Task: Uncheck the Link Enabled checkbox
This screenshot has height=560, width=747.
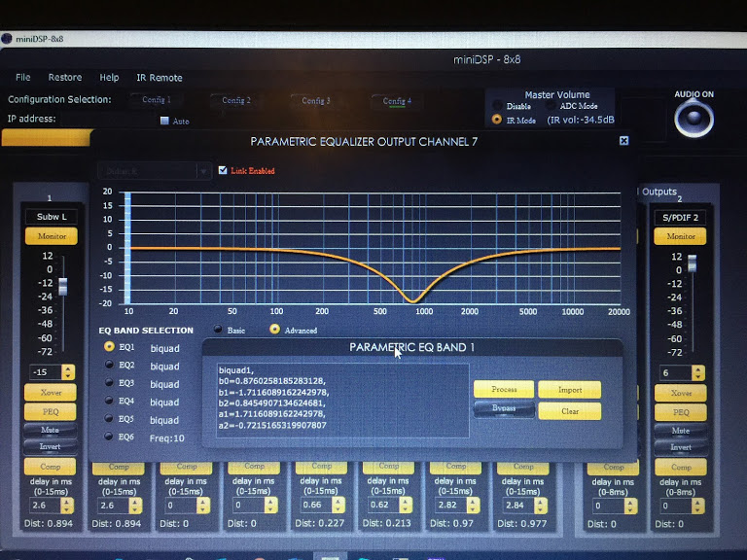Action: pyautogui.click(x=223, y=170)
